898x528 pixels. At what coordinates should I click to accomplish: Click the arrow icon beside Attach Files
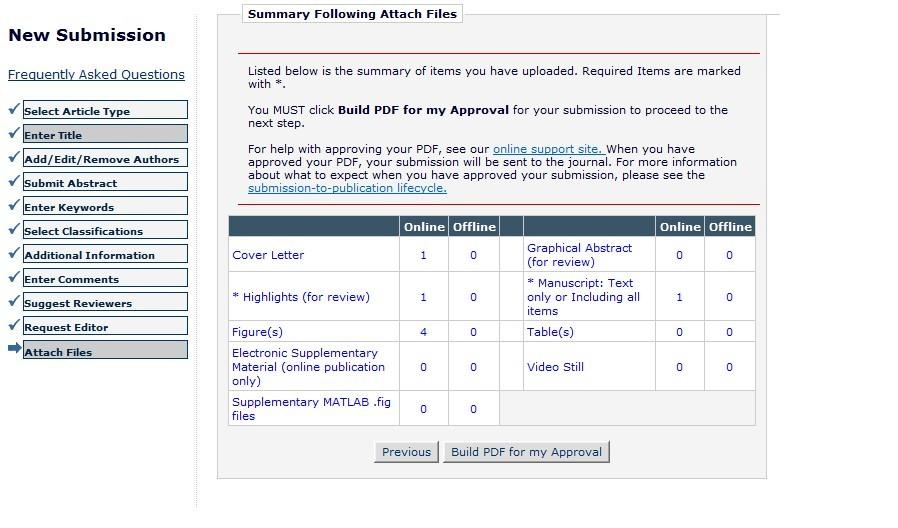pos(14,348)
